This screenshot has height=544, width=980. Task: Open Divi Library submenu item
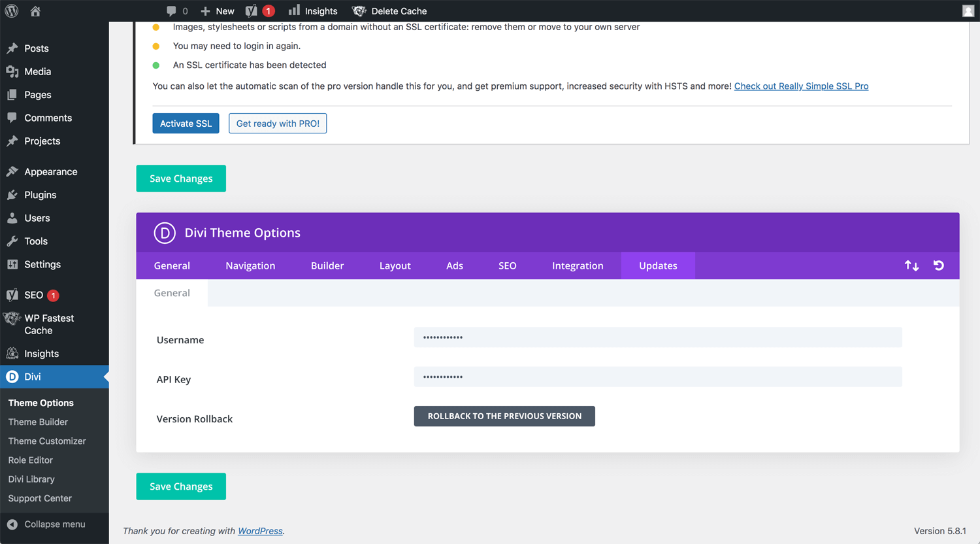pos(31,479)
